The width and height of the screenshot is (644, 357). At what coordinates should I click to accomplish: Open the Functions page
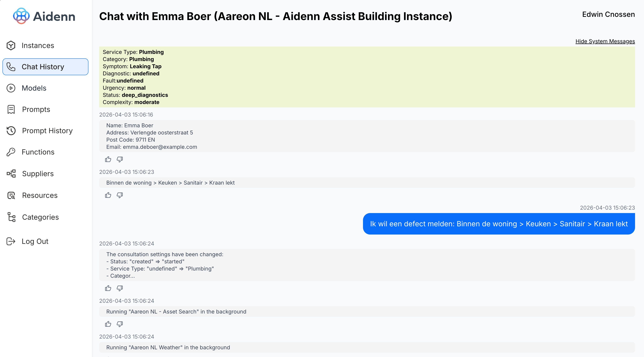point(45,152)
